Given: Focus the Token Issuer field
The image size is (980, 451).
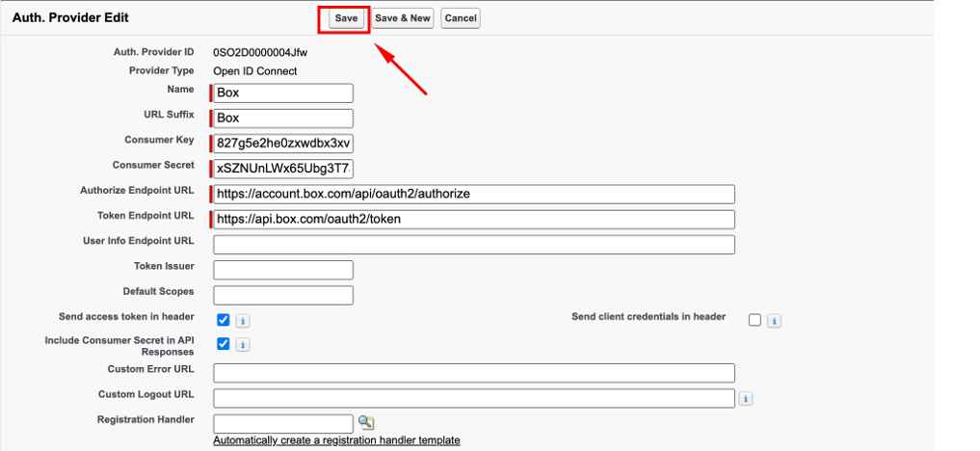Looking at the screenshot, I should [x=283, y=270].
